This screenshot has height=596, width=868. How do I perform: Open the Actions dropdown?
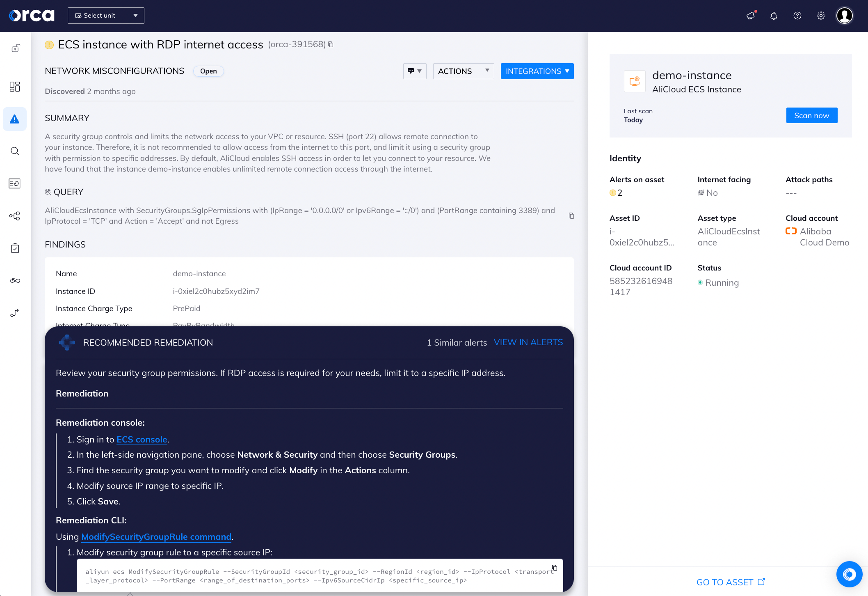[x=463, y=71]
